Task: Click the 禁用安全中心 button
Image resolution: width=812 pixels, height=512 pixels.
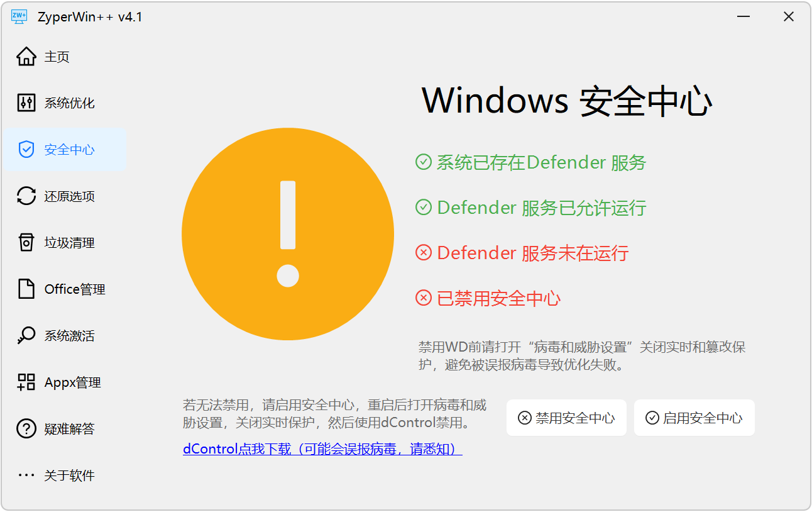Action: click(566, 418)
